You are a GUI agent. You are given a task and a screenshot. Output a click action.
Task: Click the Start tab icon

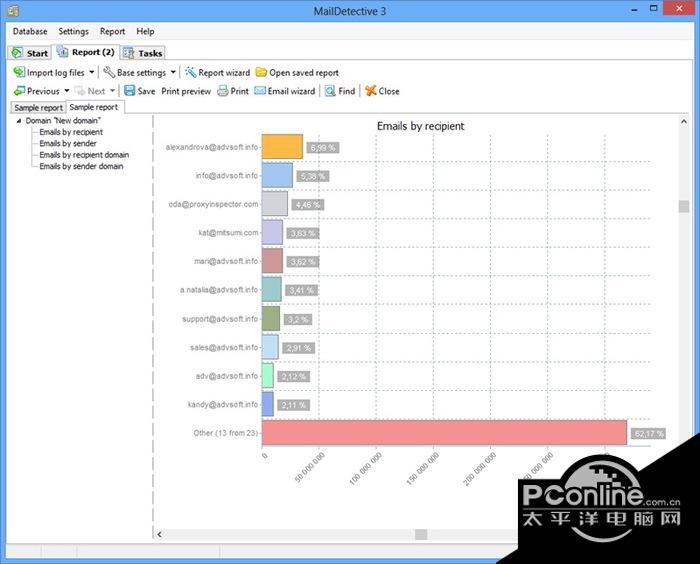(x=17, y=53)
